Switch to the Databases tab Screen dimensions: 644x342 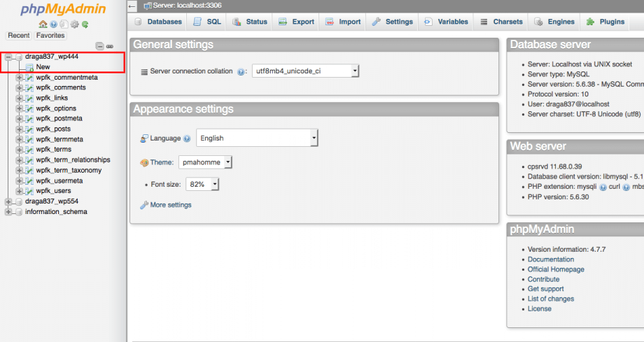pyautogui.click(x=157, y=22)
